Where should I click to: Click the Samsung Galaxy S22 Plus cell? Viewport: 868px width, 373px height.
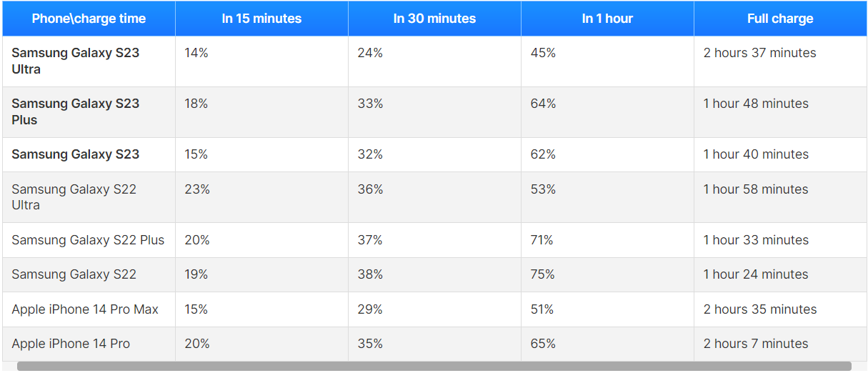click(x=89, y=240)
